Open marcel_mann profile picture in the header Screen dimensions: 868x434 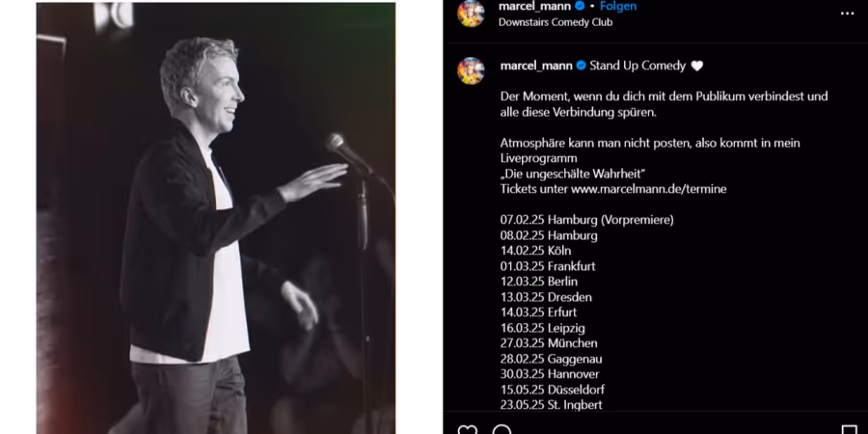471,14
